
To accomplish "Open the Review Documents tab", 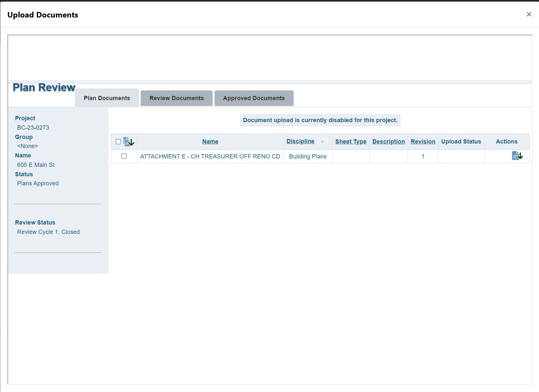I will click(x=177, y=98).
